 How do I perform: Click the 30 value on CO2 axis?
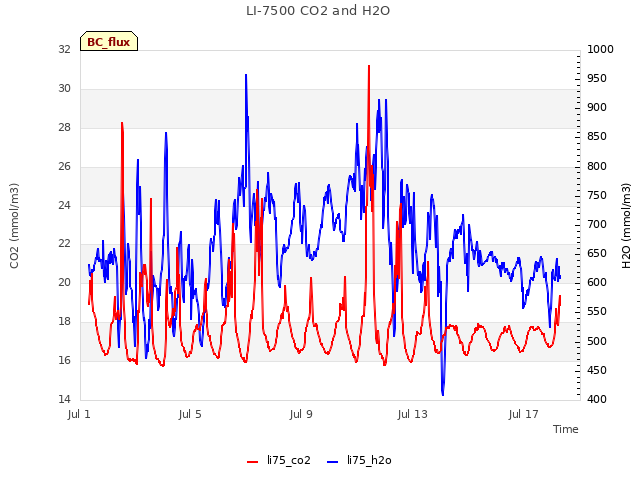[x=64, y=88]
